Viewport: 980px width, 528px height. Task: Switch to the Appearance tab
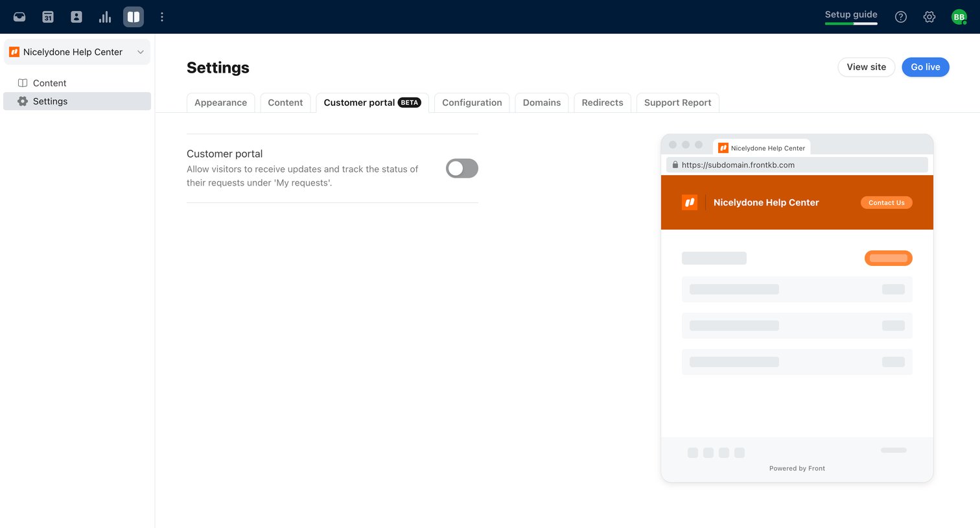[x=220, y=102]
